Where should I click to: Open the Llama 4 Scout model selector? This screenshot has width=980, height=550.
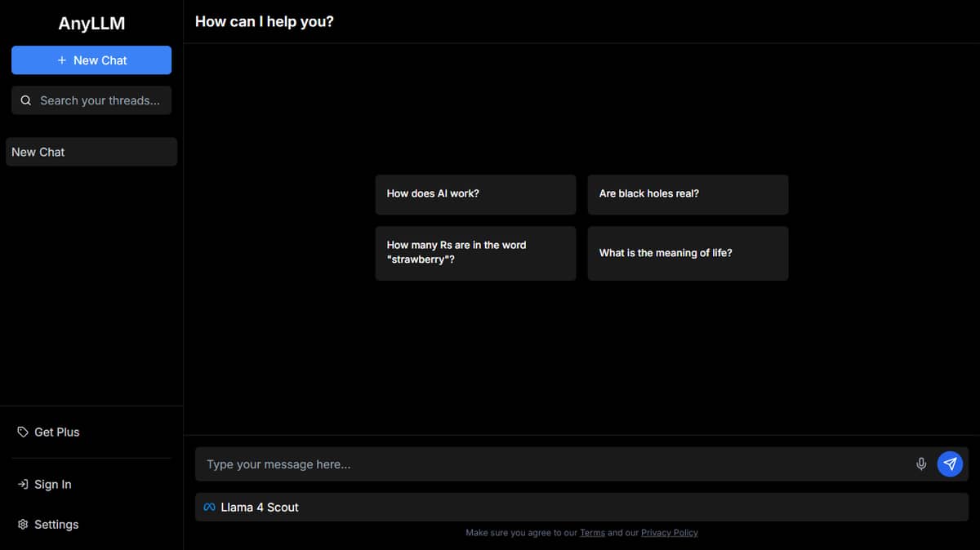point(581,508)
